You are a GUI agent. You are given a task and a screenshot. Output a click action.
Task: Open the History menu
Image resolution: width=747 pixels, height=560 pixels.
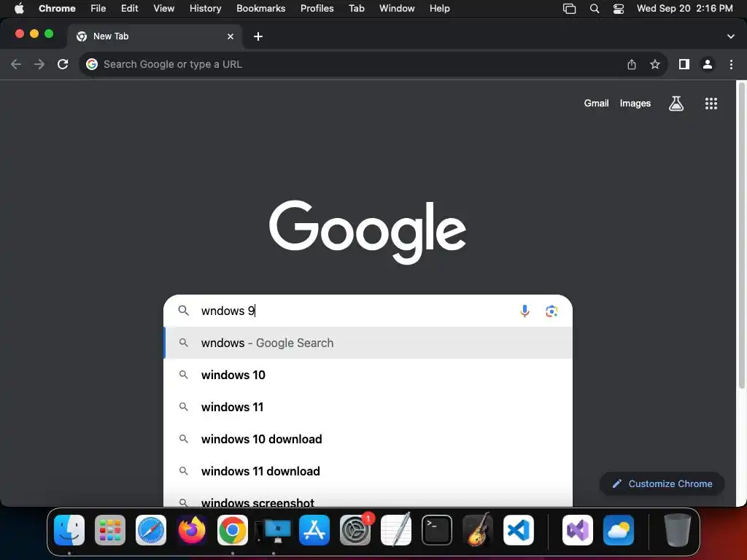205,9
